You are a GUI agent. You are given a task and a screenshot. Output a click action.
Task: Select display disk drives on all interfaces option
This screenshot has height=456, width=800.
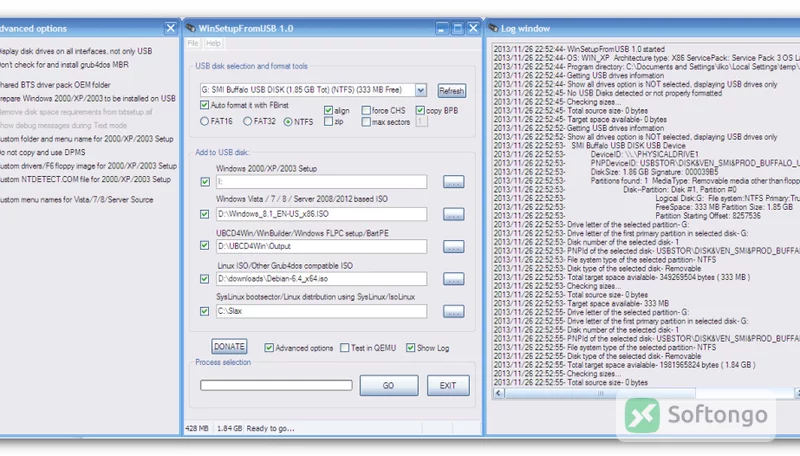[x=76, y=51]
